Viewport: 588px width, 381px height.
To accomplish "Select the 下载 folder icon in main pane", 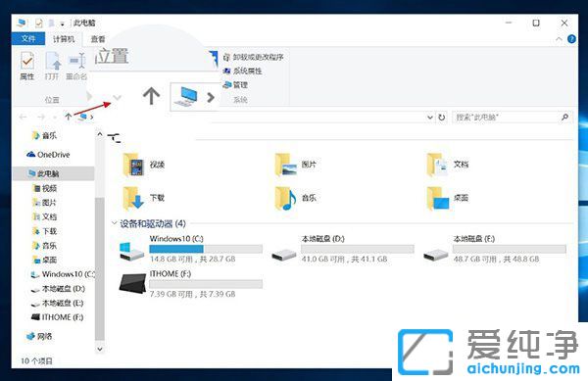I will (x=133, y=198).
